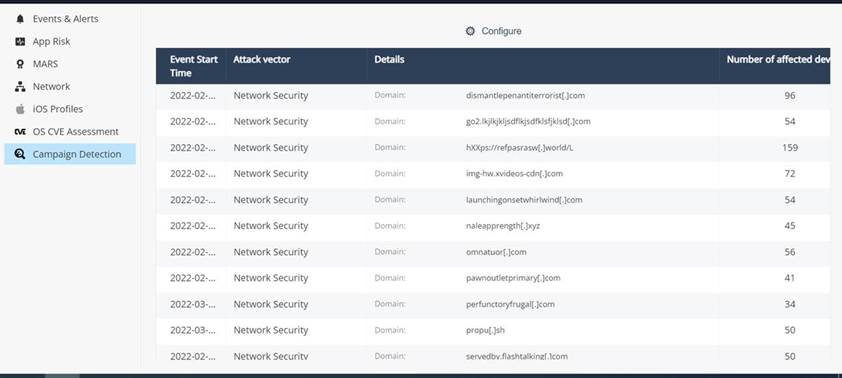
Task: Click Network Security in dismantlepenantiterrorist row
Action: [x=271, y=96]
